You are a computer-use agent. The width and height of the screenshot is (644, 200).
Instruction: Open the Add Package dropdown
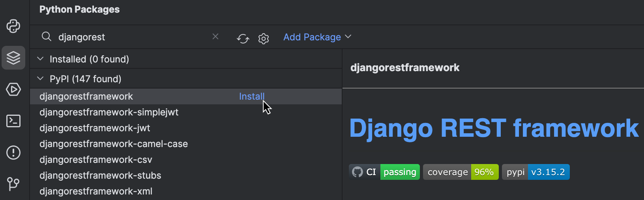click(317, 37)
